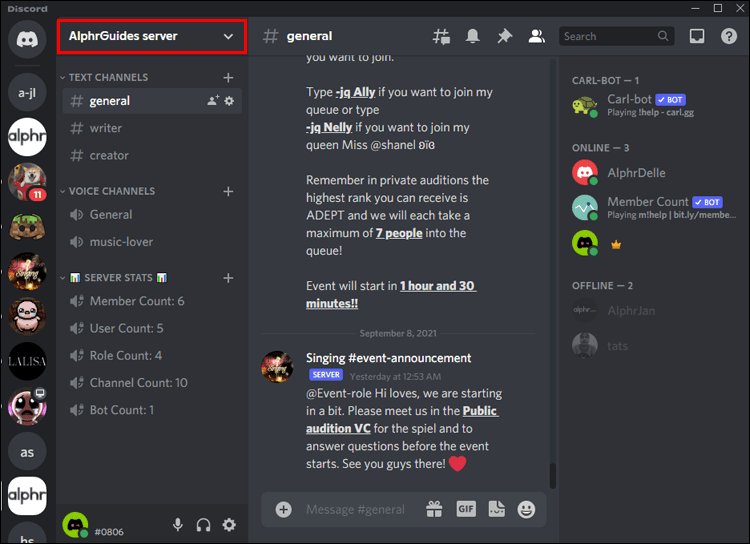Attach a file with plus button
750x544 pixels.
click(283, 510)
